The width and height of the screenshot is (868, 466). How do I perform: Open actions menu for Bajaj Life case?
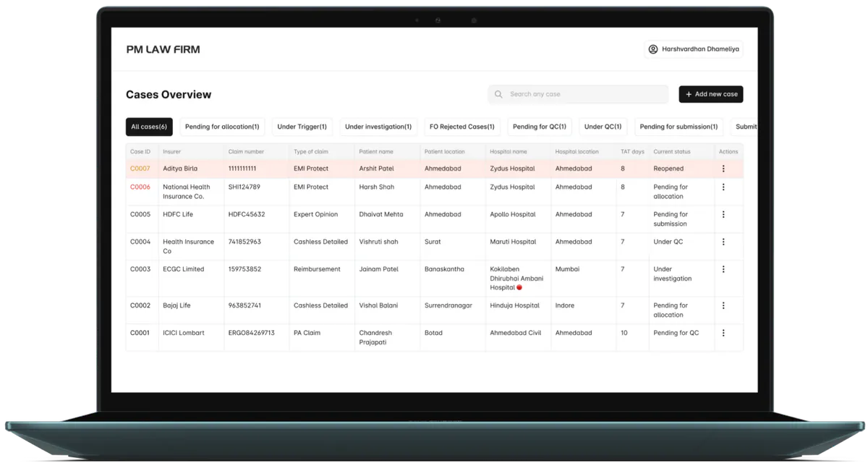point(723,306)
